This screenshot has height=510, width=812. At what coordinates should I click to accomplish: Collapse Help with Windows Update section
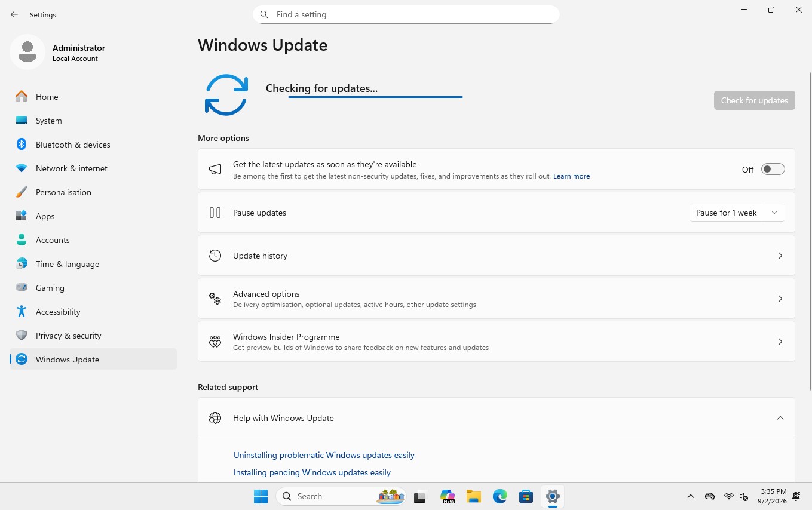(x=780, y=418)
